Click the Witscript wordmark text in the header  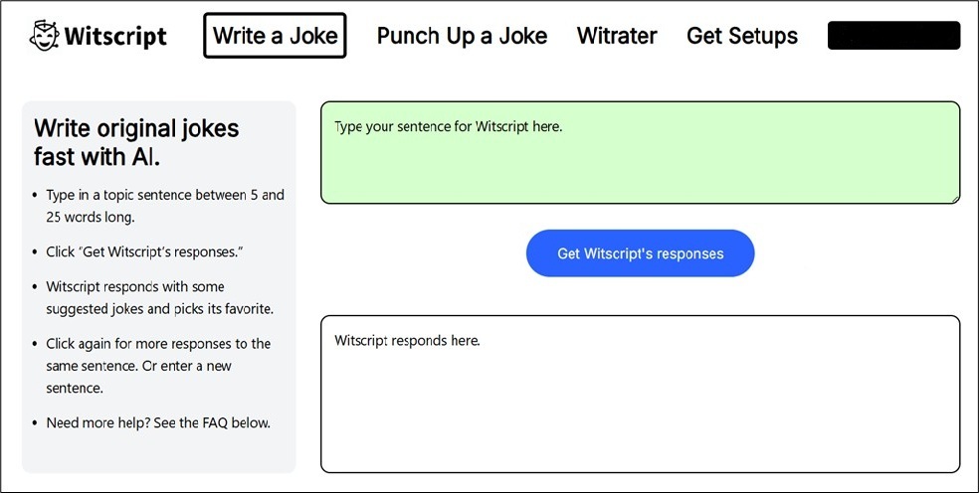115,36
